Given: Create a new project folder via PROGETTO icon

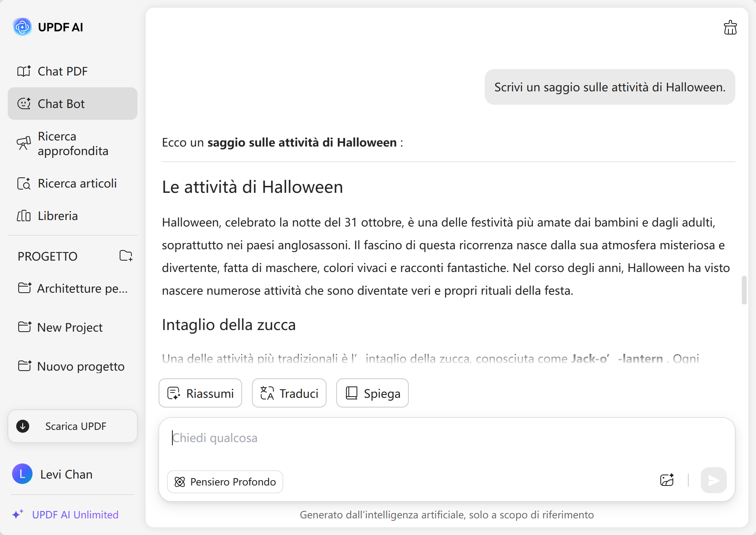Looking at the screenshot, I should click(x=126, y=256).
